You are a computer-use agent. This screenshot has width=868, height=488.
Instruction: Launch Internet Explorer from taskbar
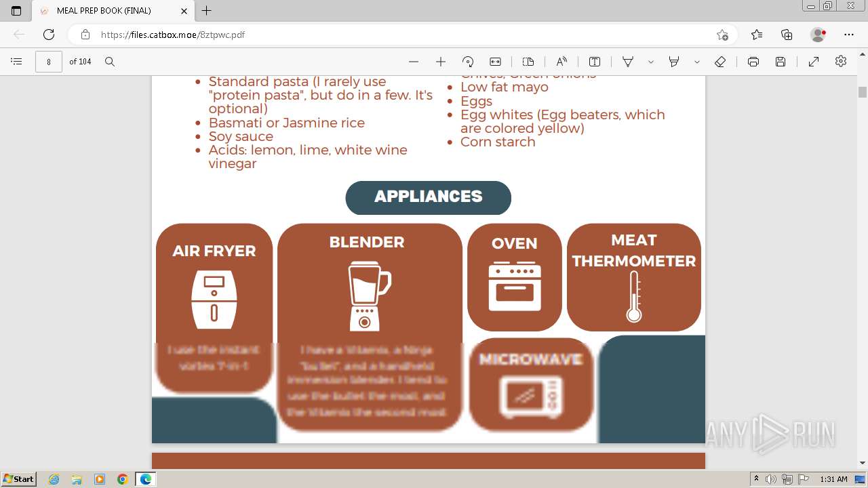pyautogui.click(x=54, y=479)
